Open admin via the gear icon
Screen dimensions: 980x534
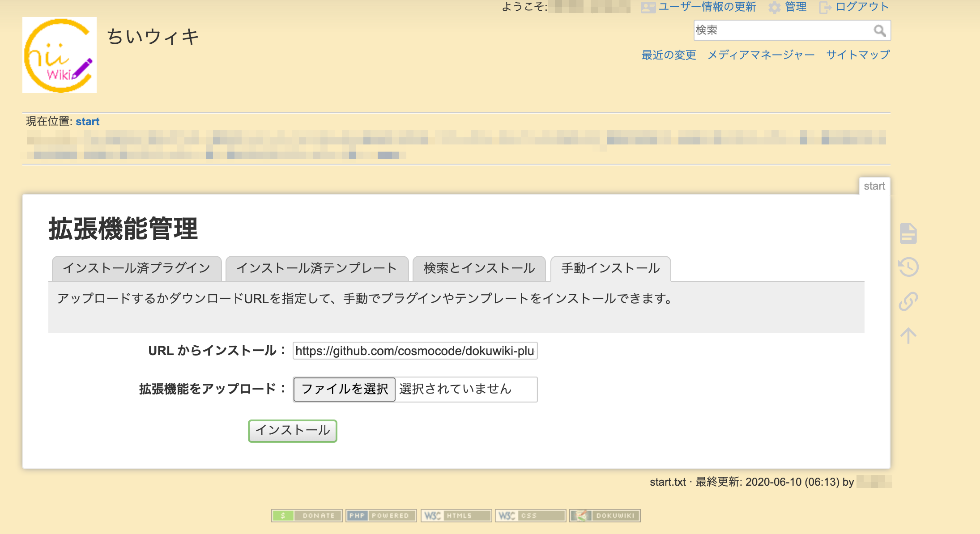(774, 7)
